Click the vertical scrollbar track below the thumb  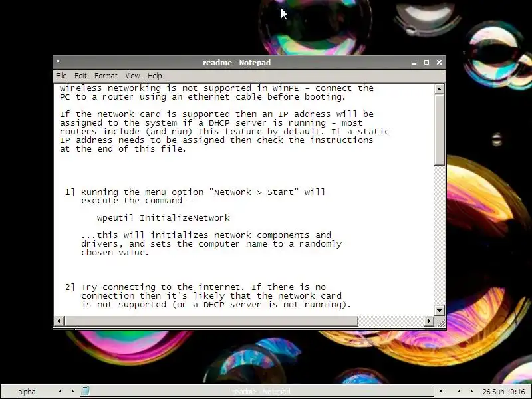coord(439,235)
